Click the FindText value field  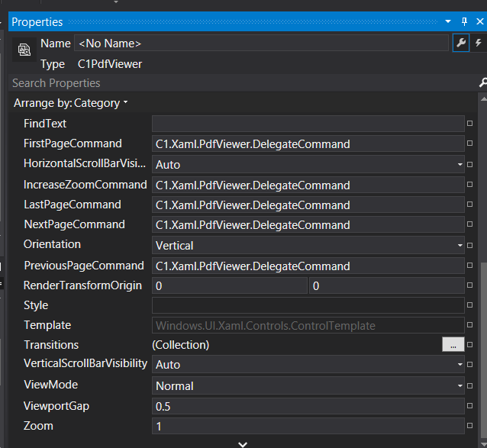(x=308, y=124)
